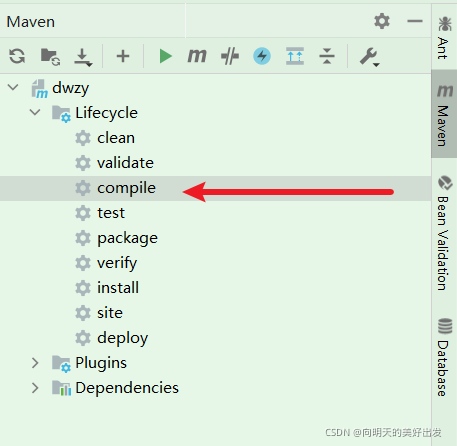The image size is (457, 446).
Task: Expand the Plugins node
Action: pos(35,363)
